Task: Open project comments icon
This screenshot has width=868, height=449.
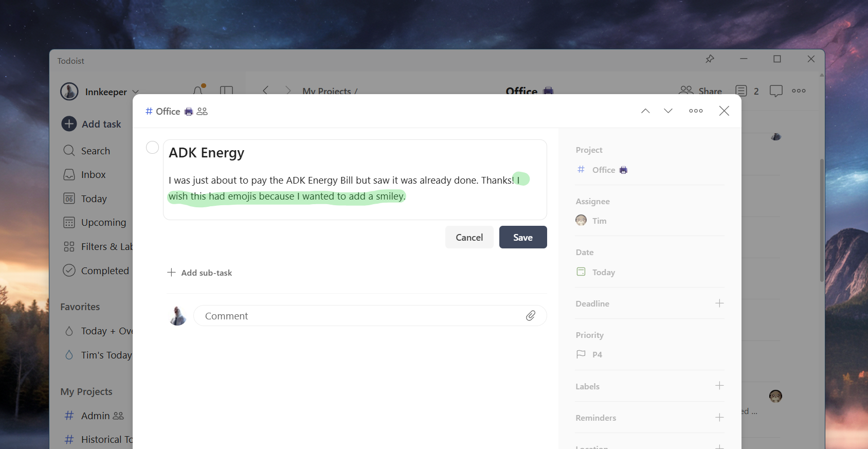Action: tap(776, 91)
